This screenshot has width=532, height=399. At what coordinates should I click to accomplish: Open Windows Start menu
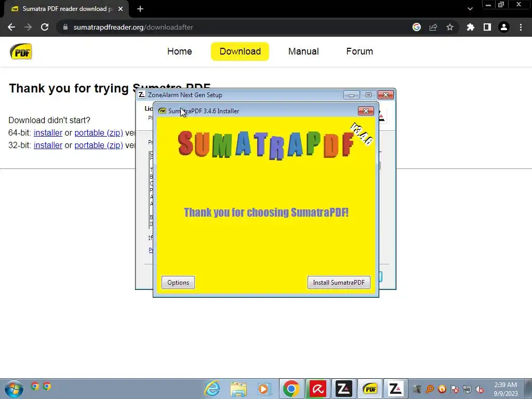tap(14, 389)
